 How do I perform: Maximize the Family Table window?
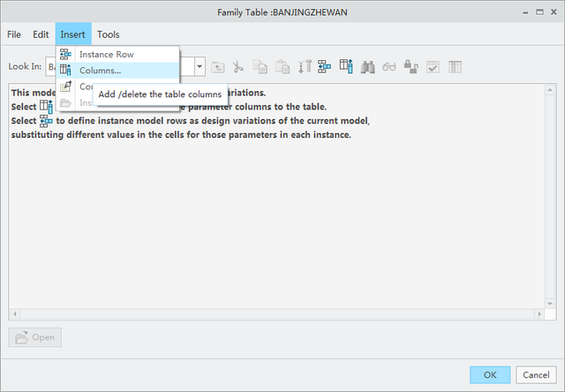coord(539,12)
